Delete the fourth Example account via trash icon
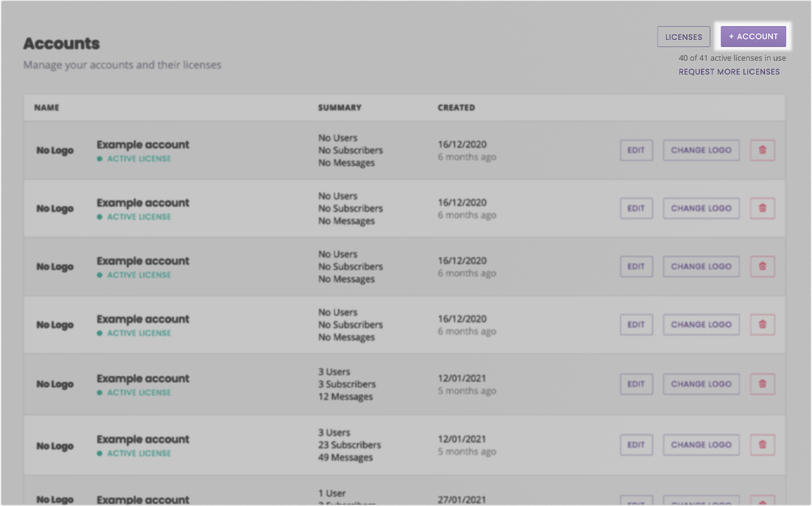 762,324
